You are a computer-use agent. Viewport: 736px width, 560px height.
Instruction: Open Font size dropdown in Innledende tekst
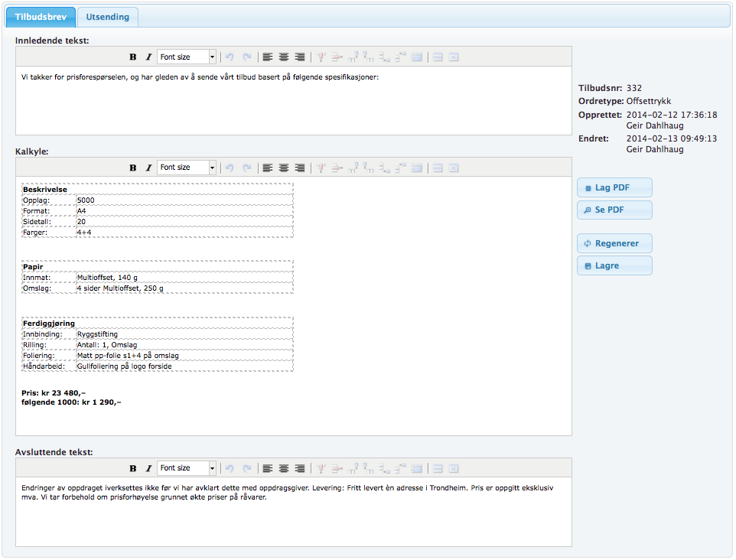(187, 57)
